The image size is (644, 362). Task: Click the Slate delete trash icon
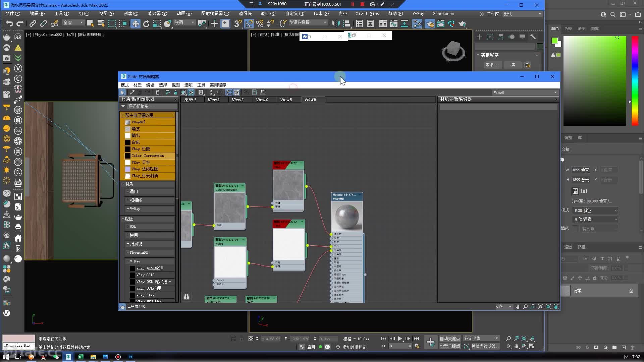click(158, 92)
